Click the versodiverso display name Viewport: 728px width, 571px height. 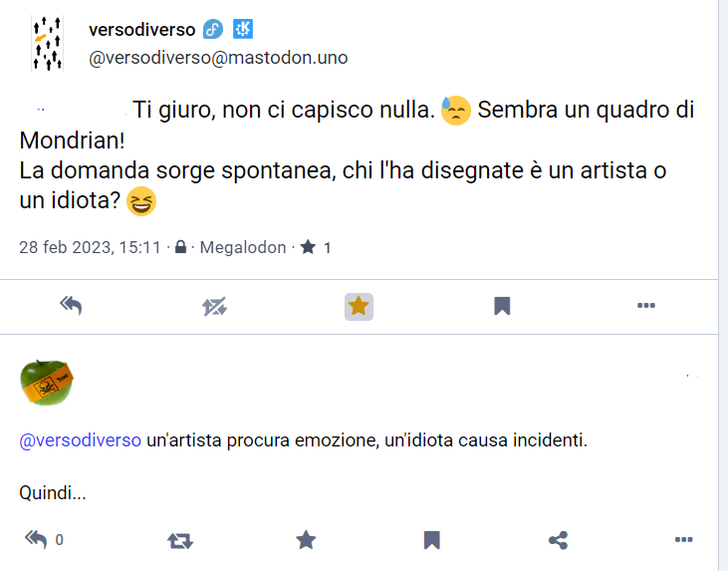(141, 30)
